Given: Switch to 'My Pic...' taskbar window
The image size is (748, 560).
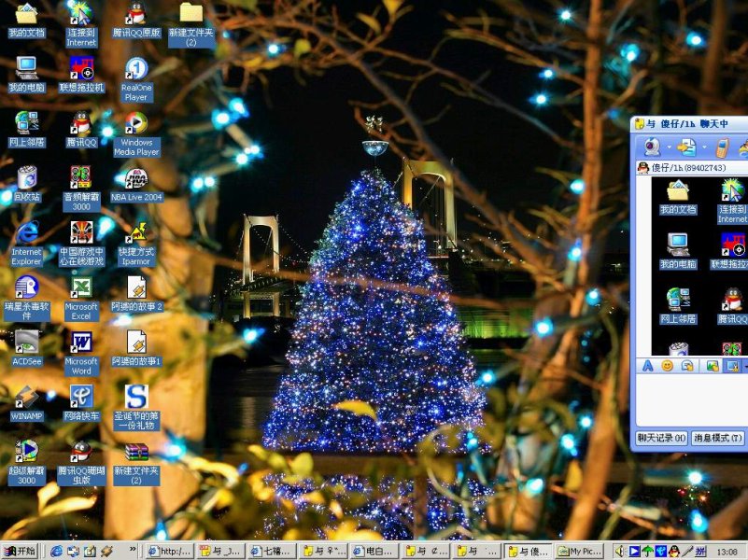Looking at the screenshot, I should (x=581, y=552).
